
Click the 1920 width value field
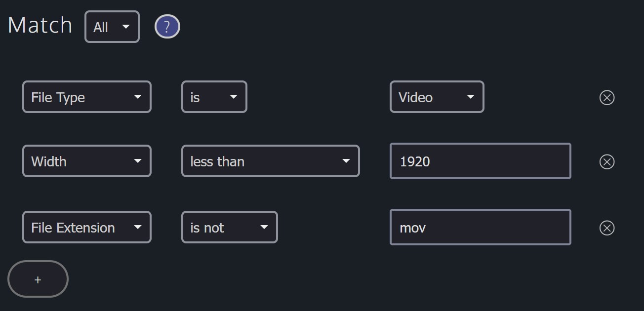[480, 161]
